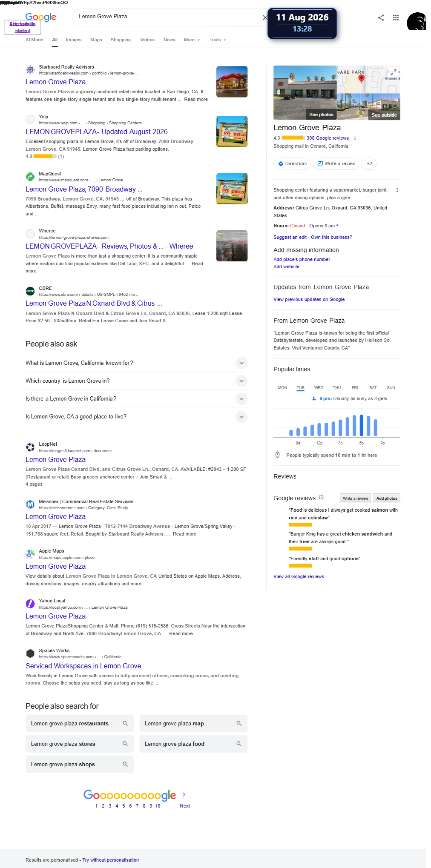Click the Starboard Realty Advisors favicon
The image size is (431, 868).
(30, 69)
